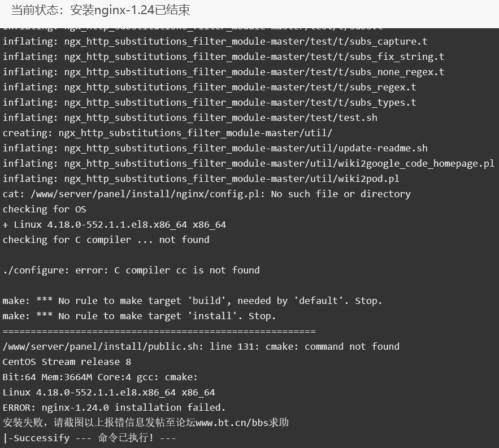
Task: Click the www.bt.cn/bbs forum address text
Action: pyautogui.click(x=231, y=423)
